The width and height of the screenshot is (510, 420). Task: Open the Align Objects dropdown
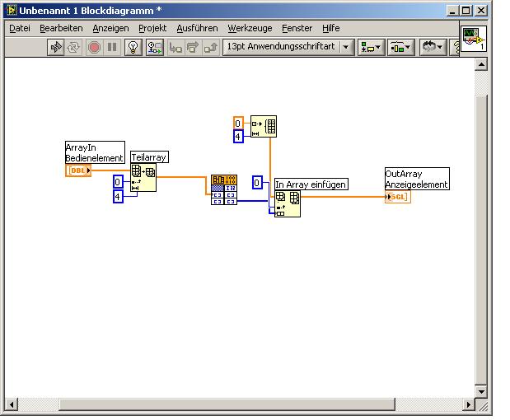coord(371,48)
